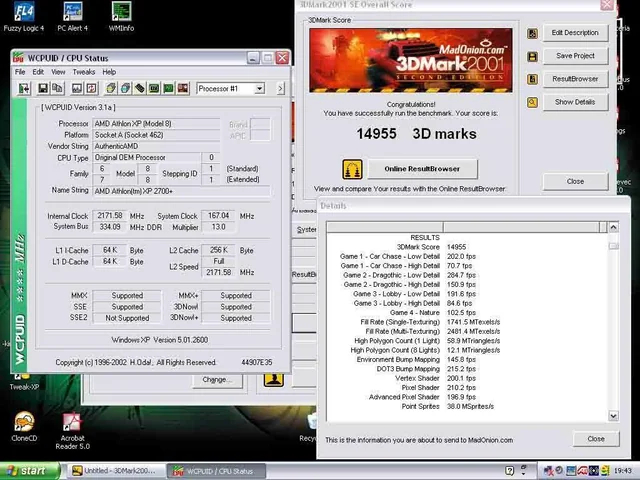The width and height of the screenshot is (640, 480).
Task: Click the red monitor icon in WCPUID toolbar
Action: (x=183, y=89)
